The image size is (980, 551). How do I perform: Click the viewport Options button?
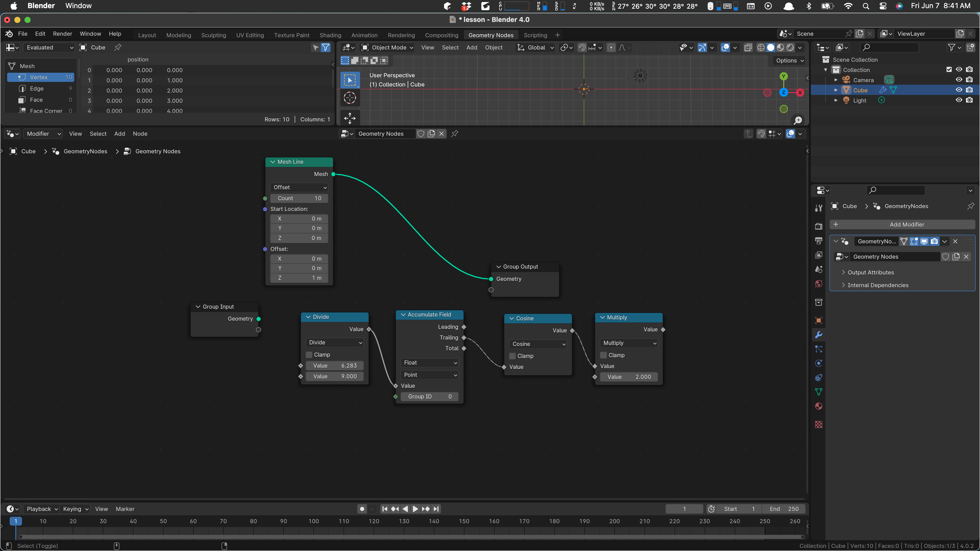[x=790, y=60]
